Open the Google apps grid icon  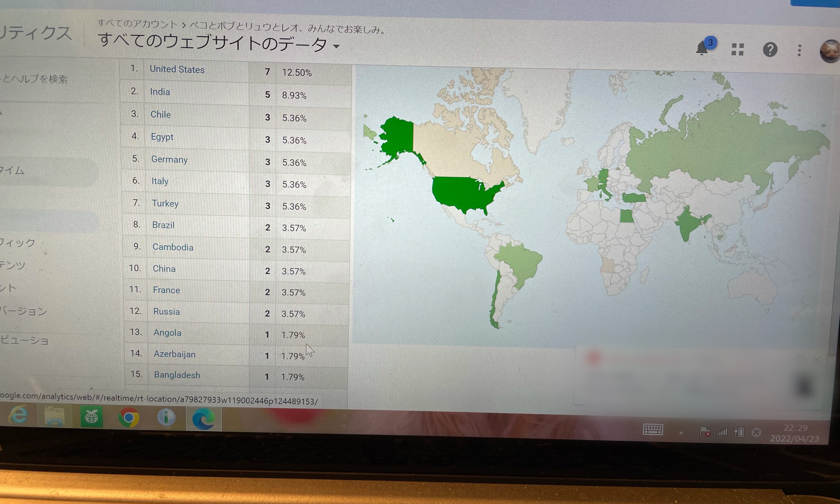(737, 49)
